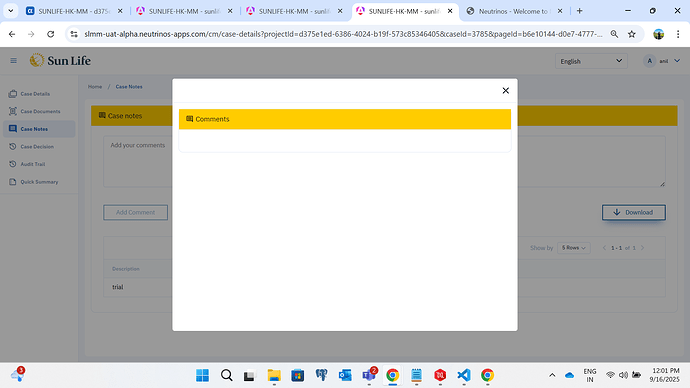The height and width of the screenshot is (388, 690).
Task: Click the Sun Life logo
Action: pyautogui.click(x=60, y=60)
